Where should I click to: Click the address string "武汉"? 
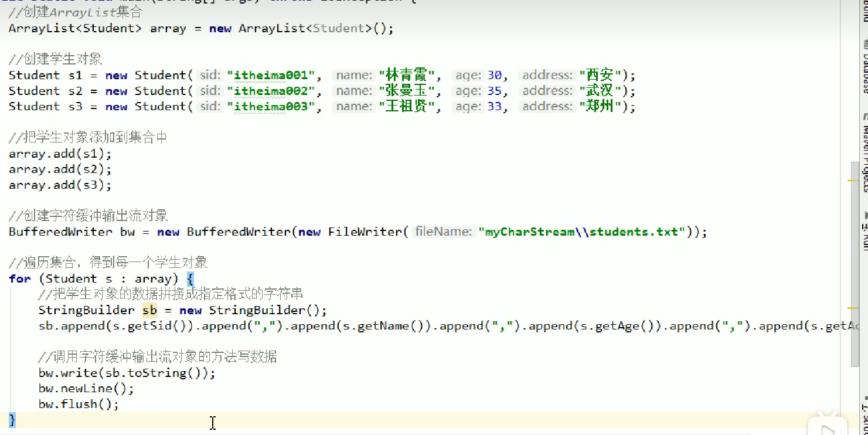coord(600,91)
